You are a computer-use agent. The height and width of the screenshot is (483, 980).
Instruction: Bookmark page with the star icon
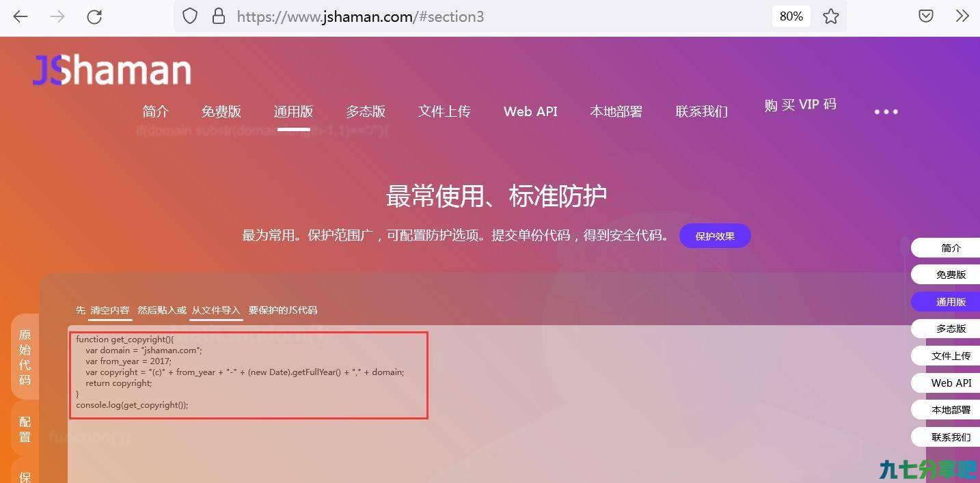coord(831,16)
